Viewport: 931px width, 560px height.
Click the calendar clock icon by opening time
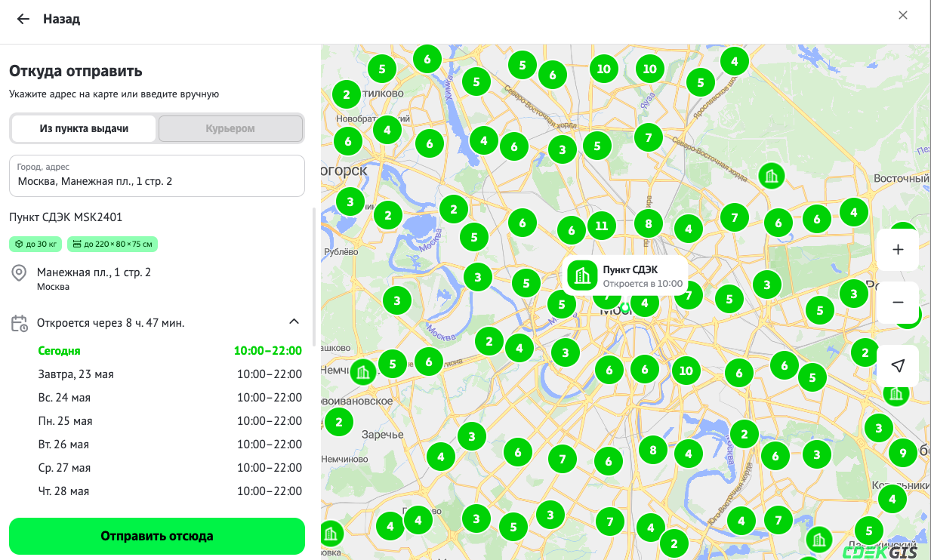[19, 323]
